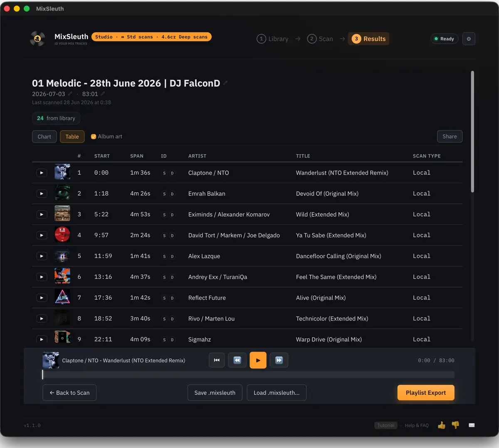Image resolution: width=499 pixels, height=448 pixels.
Task: Open the email contact icon
Action: point(472,425)
